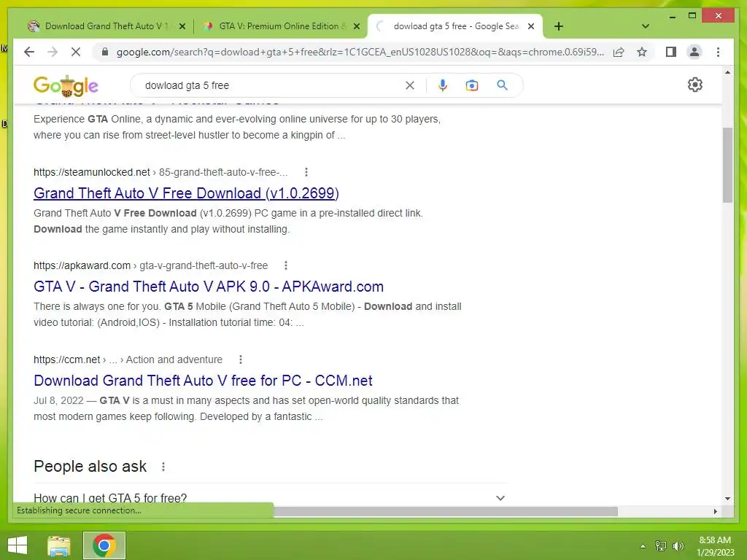This screenshot has width=747, height=560.
Task: Start voice search with microphone
Action: point(443,85)
